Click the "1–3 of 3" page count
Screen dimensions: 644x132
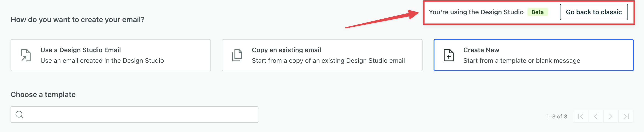click(557, 116)
